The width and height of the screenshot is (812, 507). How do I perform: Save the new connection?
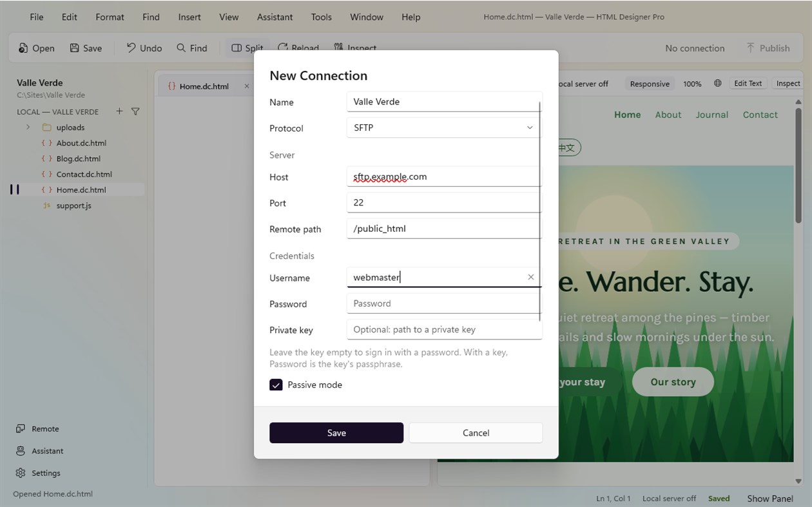click(x=336, y=433)
